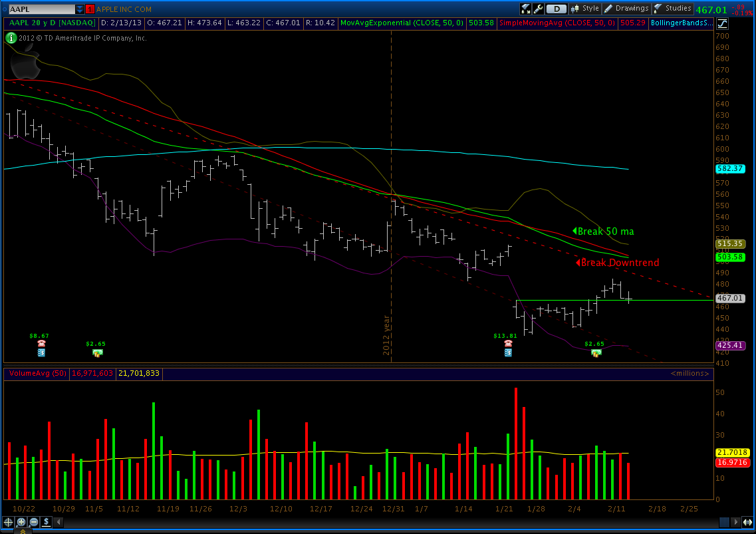Click the 425.41 purple price bubble

(731, 345)
